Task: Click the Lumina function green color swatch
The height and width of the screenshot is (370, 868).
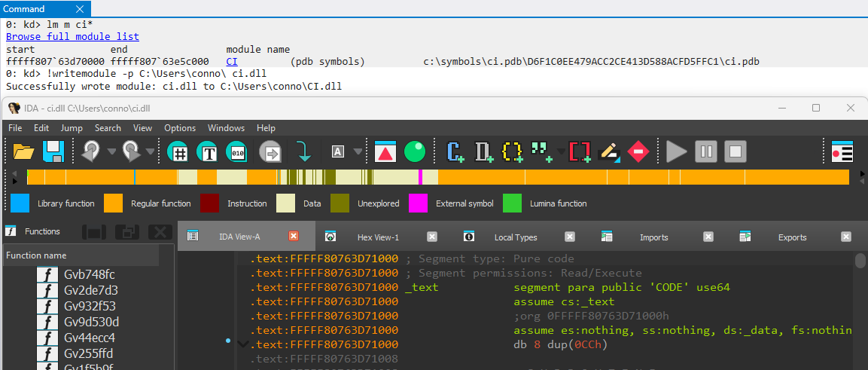Action: coord(512,203)
